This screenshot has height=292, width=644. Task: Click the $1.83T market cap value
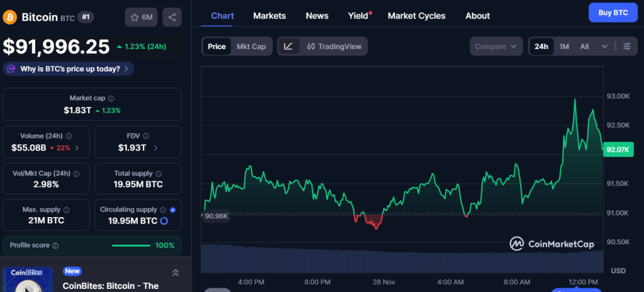click(77, 110)
